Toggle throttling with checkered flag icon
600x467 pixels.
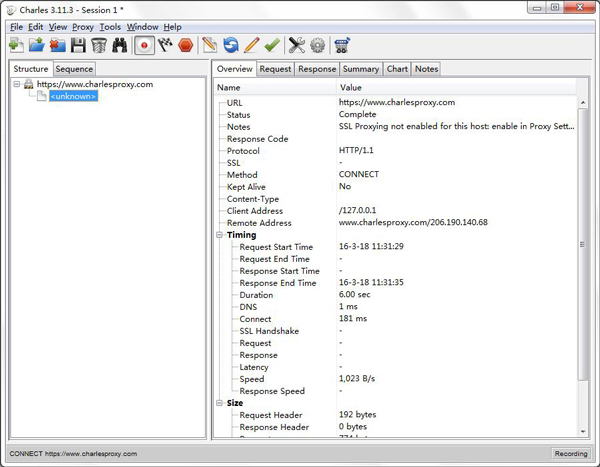tap(165, 45)
